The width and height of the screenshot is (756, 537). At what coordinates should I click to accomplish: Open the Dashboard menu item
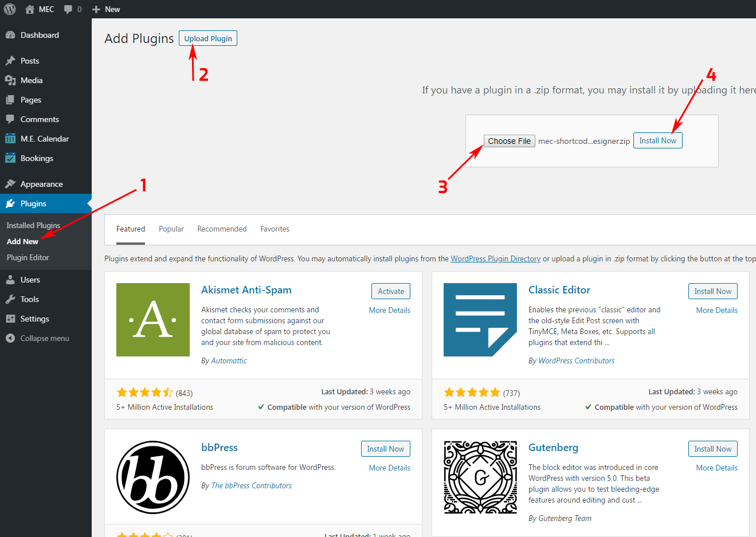coord(46,35)
